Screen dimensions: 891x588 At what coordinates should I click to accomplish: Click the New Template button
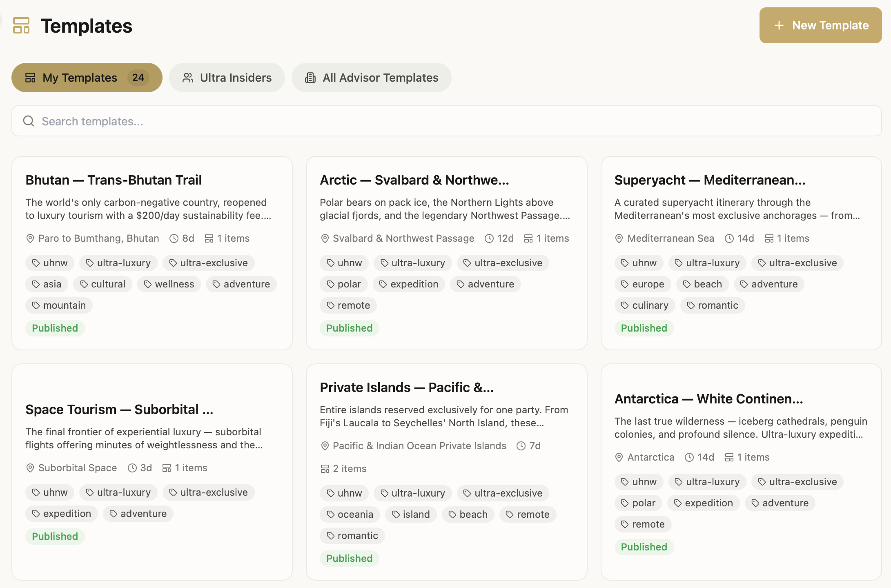(820, 25)
